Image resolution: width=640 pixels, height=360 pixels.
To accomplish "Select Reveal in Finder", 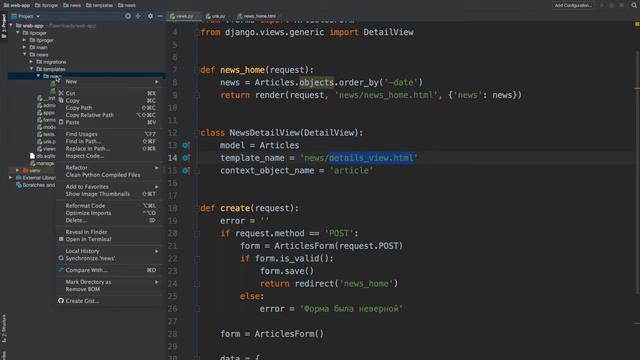I will (109, 232).
